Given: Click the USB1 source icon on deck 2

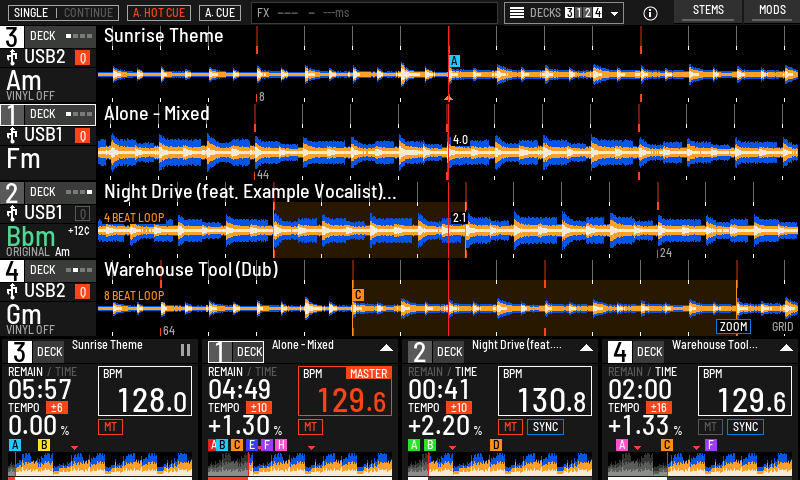Looking at the screenshot, I should (12, 214).
